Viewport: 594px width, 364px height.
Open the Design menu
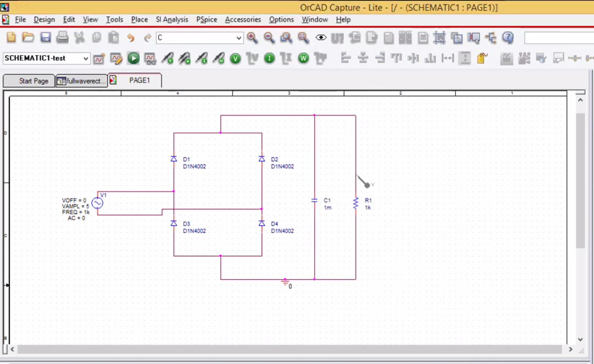[x=44, y=20]
